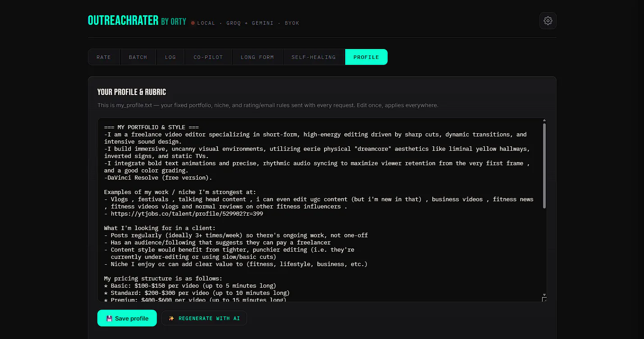The height and width of the screenshot is (339, 644).
Task: Click the 'Has an audience/following' line
Action: (217, 243)
